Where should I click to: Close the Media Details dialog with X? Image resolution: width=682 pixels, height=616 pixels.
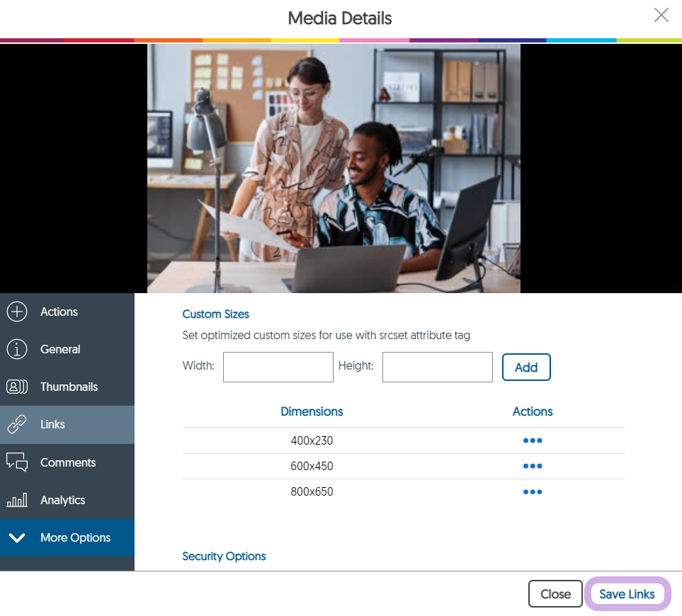661,15
